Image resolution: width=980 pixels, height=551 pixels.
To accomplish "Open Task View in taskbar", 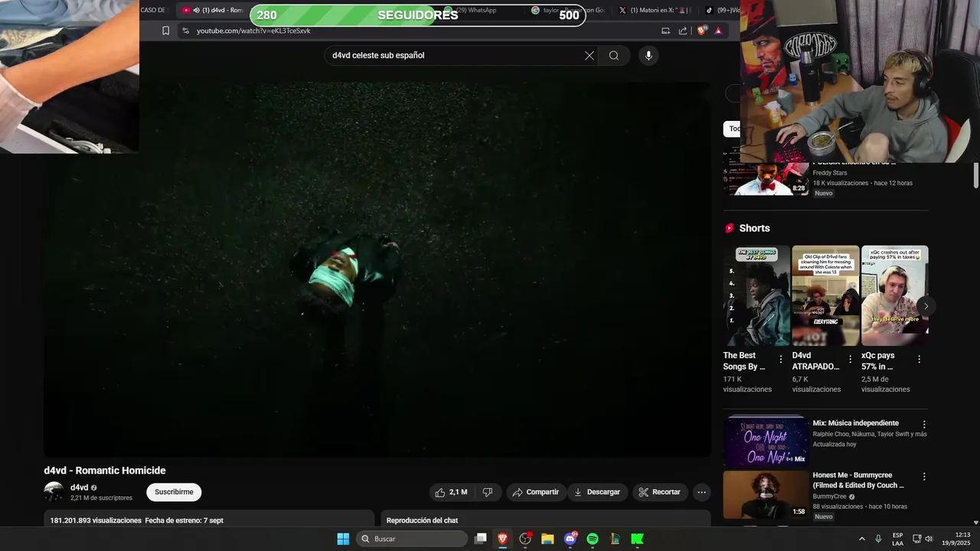I will [x=480, y=539].
